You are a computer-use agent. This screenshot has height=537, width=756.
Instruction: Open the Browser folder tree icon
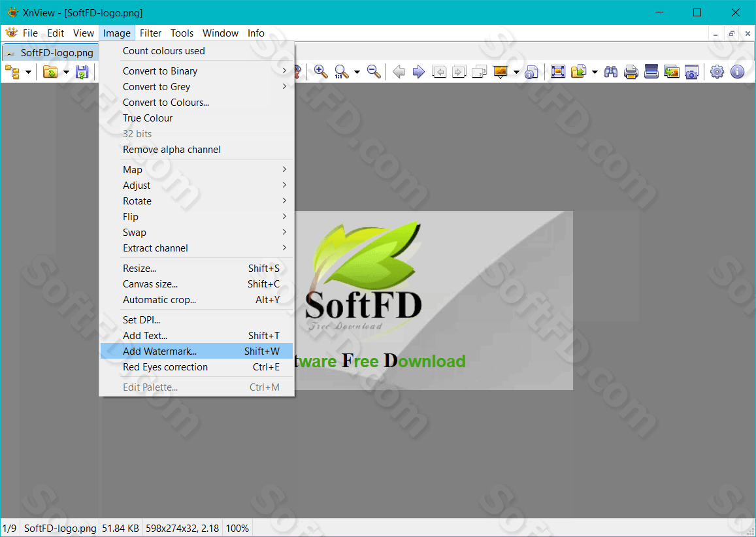pyautogui.click(x=12, y=73)
